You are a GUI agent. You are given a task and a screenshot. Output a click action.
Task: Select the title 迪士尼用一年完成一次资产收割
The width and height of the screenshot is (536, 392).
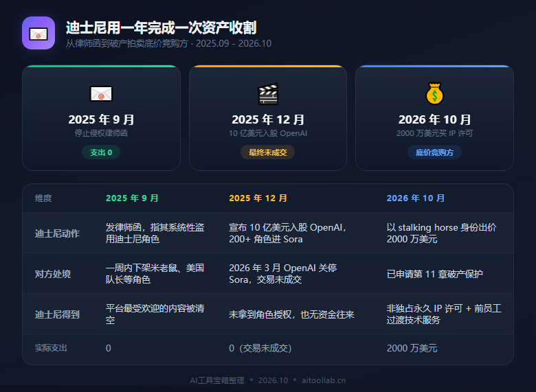pos(161,27)
